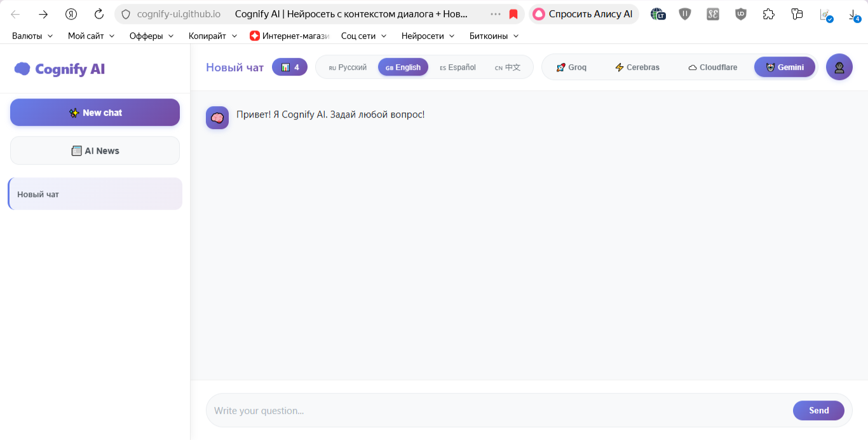Open the LanguageTool globe extension icon

pos(658,14)
